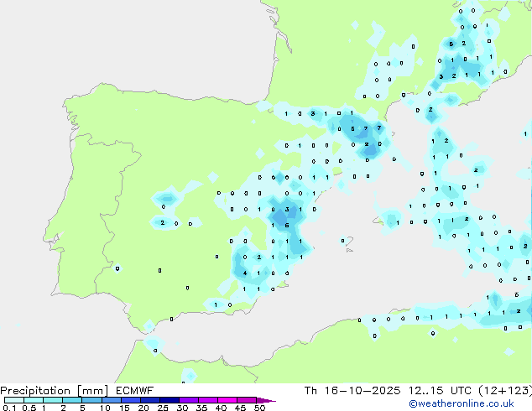Click the 'Precipitation' title text
The height and width of the screenshot is (411, 532).
tap(35, 391)
